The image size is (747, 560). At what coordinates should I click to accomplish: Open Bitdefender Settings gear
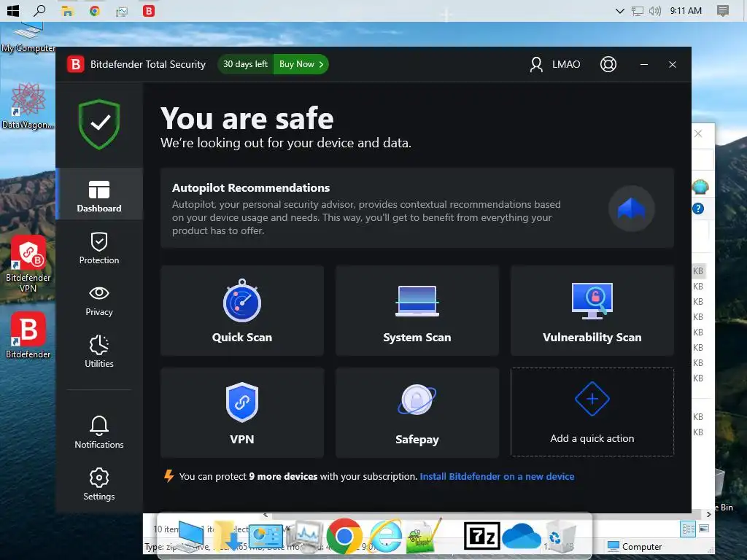[x=99, y=484]
